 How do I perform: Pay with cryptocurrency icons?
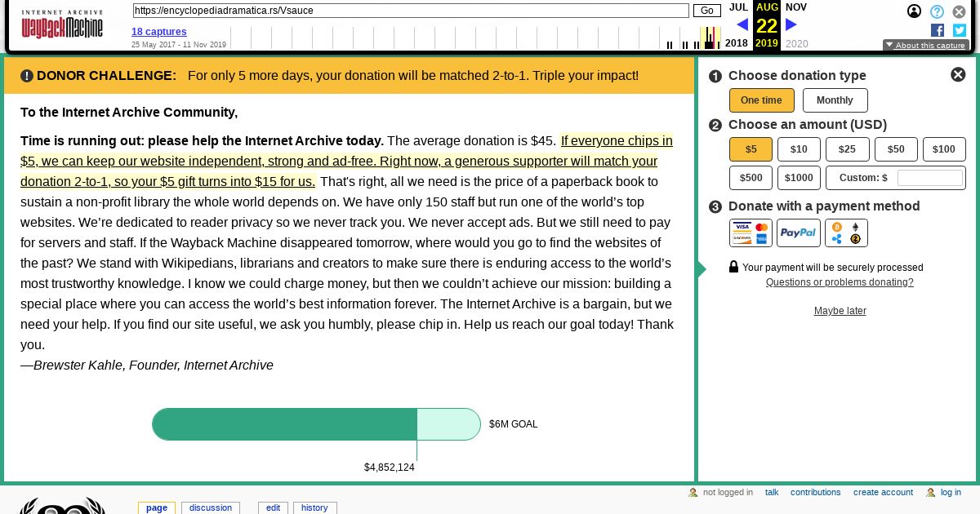pyautogui.click(x=846, y=233)
